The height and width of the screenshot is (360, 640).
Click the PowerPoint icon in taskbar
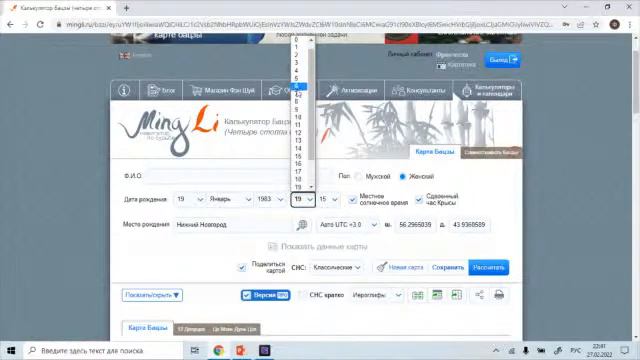[x=241, y=350]
